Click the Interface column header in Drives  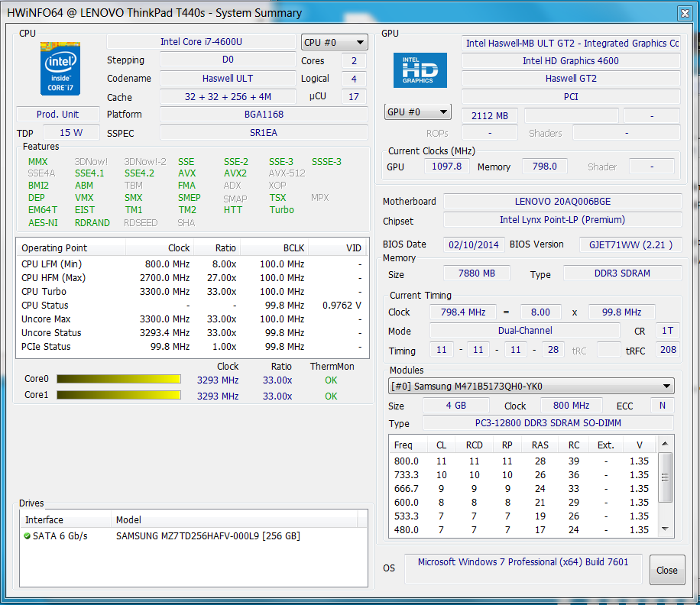(x=66, y=519)
